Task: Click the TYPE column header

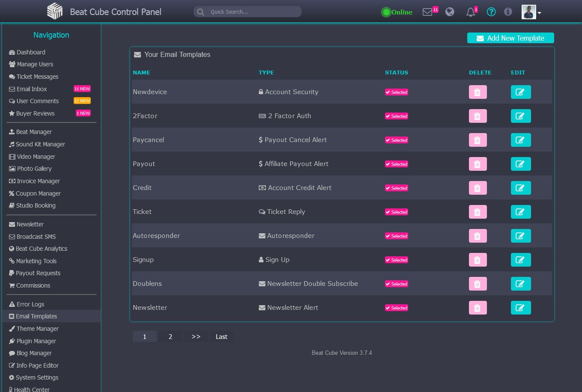Action: click(x=266, y=72)
